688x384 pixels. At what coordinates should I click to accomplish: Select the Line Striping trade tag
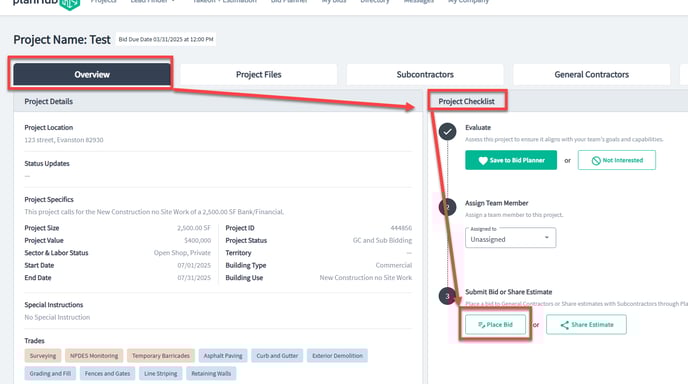coord(161,373)
